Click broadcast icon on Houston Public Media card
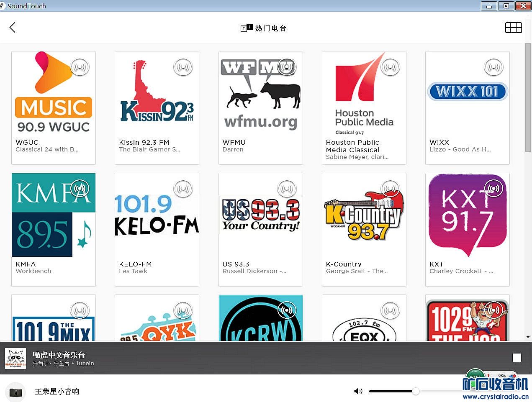The width and height of the screenshot is (532, 402). (x=390, y=67)
